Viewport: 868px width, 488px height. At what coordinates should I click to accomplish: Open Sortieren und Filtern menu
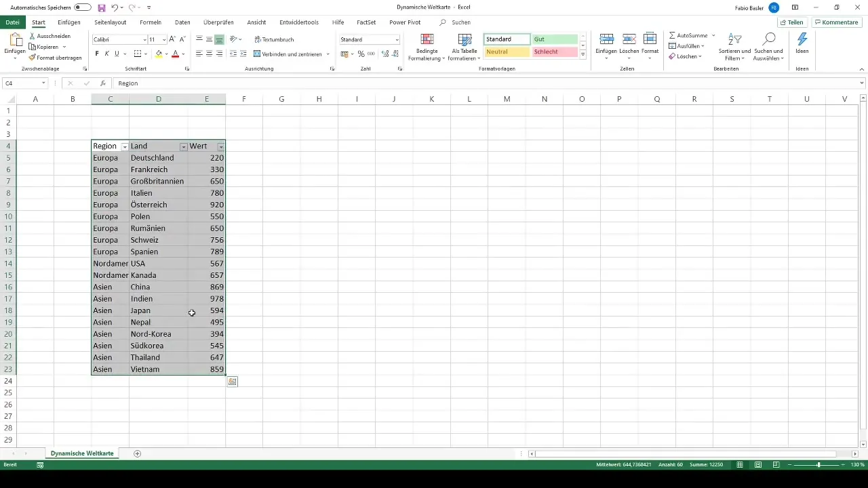pos(734,47)
